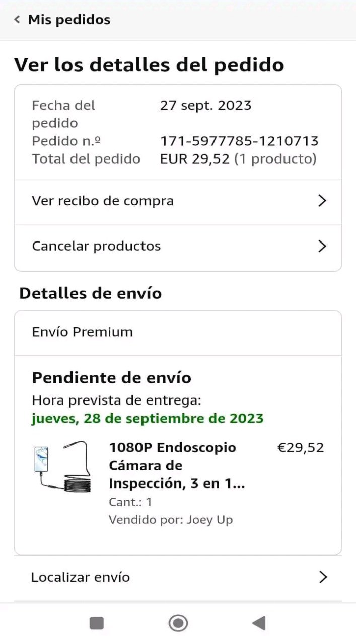Tap the order number 171-5977785-1210713
This screenshot has width=356, height=644.
(239, 141)
